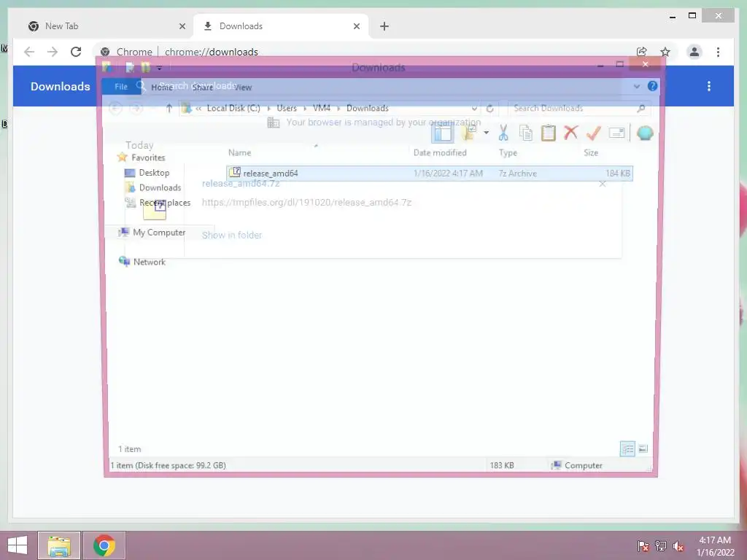Image resolution: width=747 pixels, height=560 pixels.
Task: Click File Explorer on the taskbar
Action: pyautogui.click(x=59, y=545)
